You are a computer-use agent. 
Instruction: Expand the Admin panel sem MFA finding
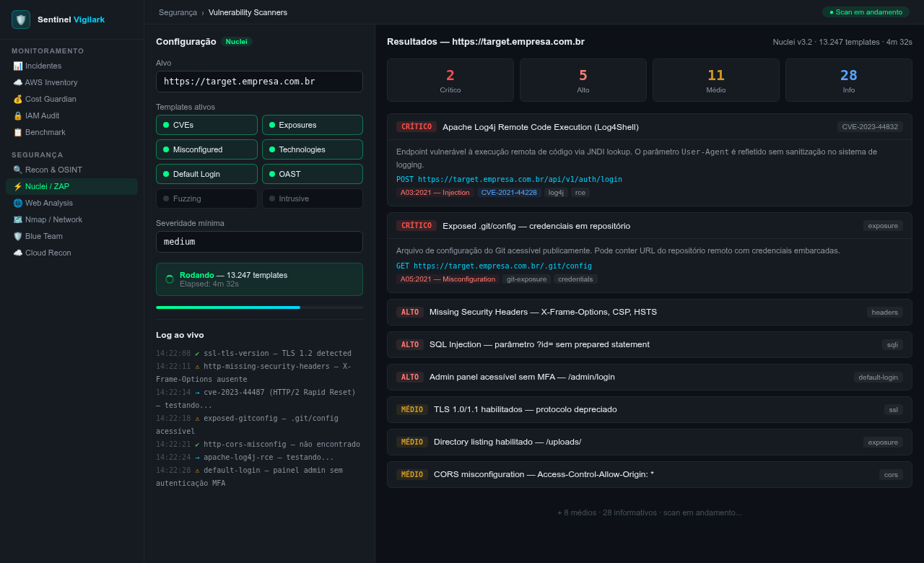(x=650, y=377)
